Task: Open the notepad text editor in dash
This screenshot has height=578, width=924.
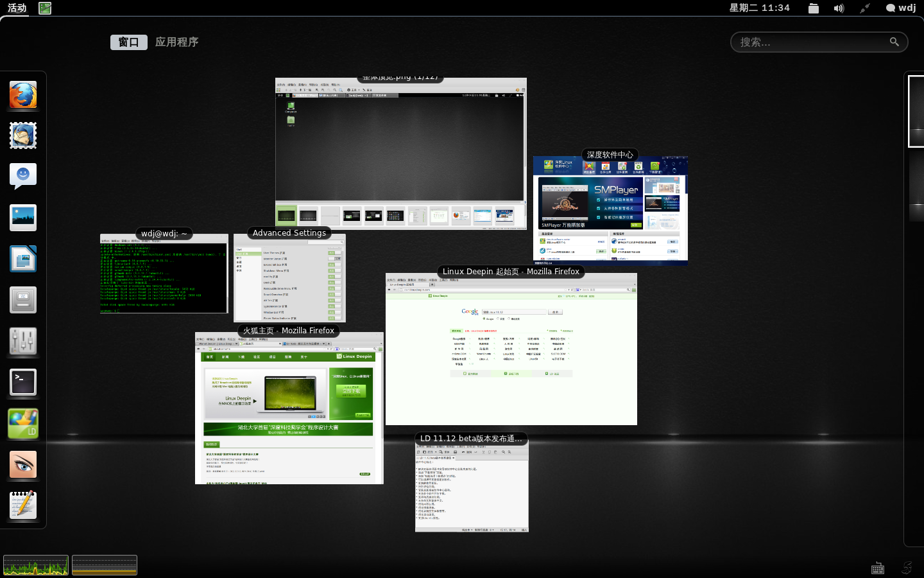Action: click(23, 505)
